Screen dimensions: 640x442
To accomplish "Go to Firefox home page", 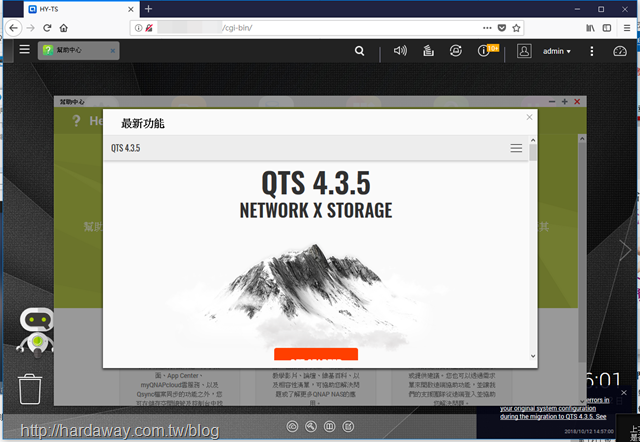I will click(x=64, y=28).
